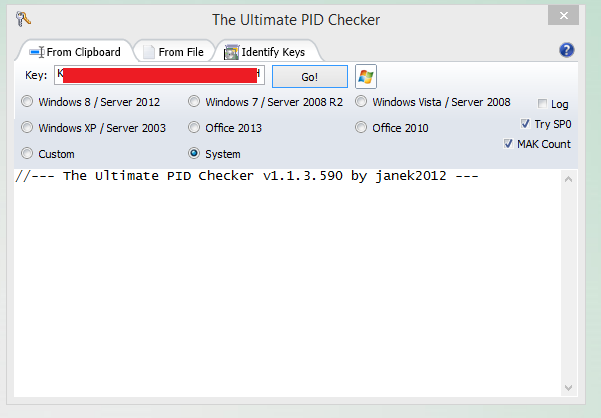Click the scrollbar down arrow in output
Viewport: 601px width, 418px height.
[x=568, y=388]
